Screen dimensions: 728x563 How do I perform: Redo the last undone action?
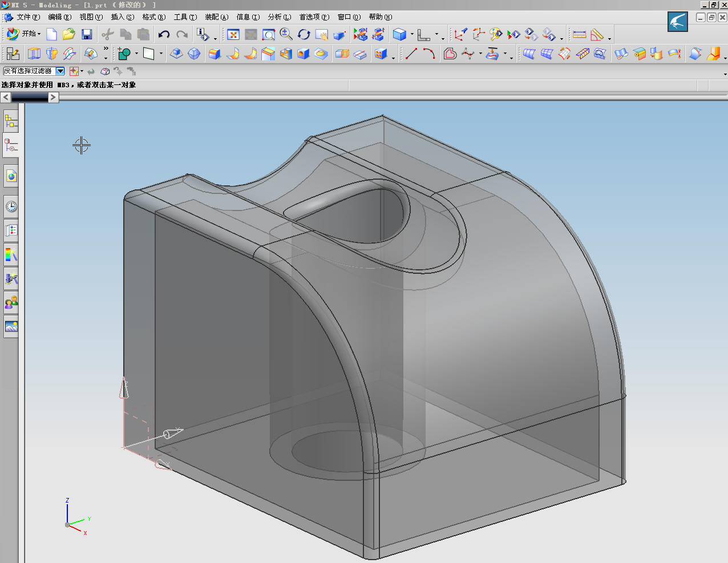tap(182, 35)
